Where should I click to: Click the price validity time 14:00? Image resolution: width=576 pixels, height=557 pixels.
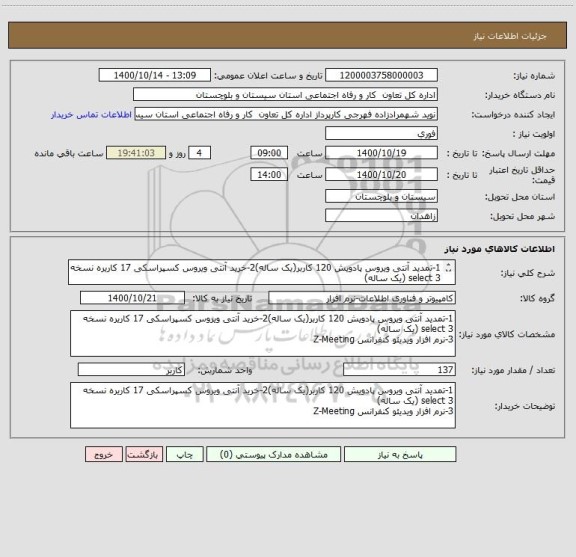[x=269, y=175]
